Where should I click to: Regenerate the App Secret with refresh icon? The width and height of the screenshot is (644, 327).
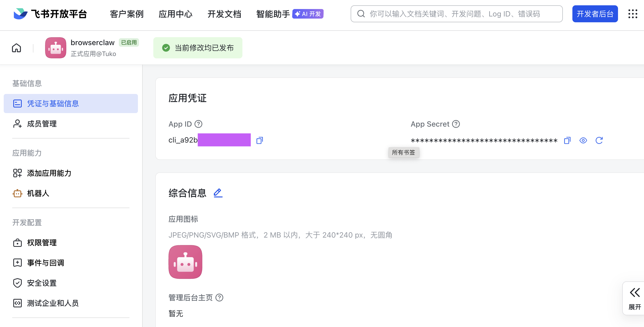click(x=599, y=140)
